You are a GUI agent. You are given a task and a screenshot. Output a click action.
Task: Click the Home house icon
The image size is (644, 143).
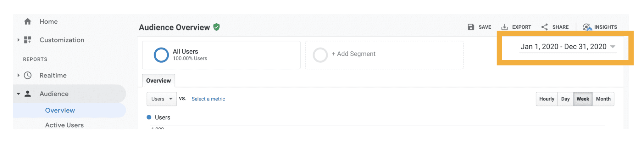[28, 21]
